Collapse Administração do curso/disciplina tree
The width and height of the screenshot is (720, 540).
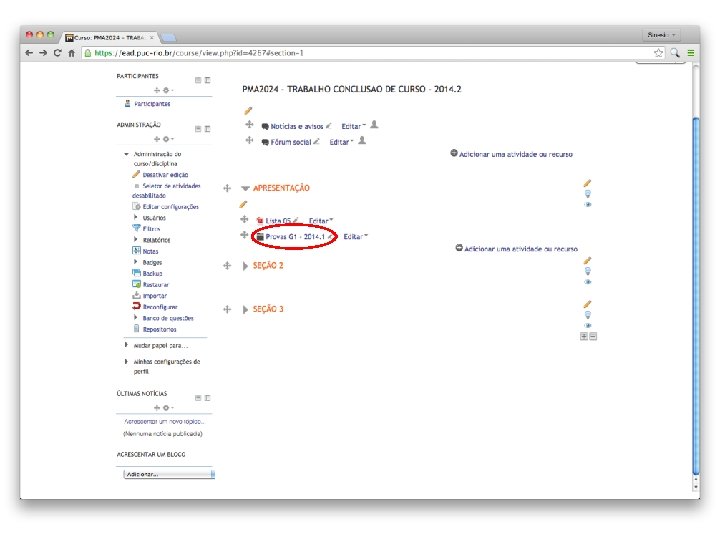[x=126, y=154]
